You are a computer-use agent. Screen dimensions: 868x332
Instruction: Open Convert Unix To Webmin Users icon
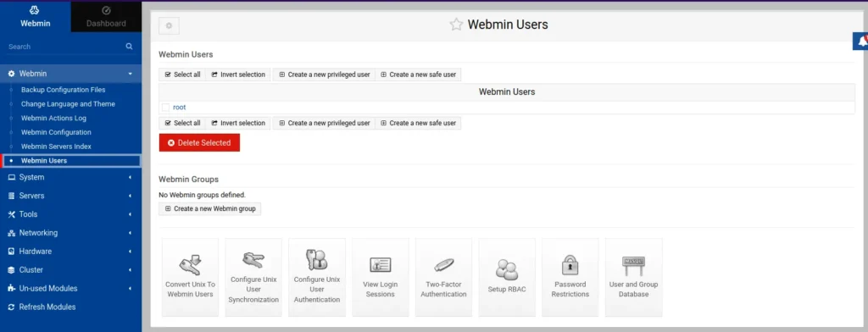(190, 277)
